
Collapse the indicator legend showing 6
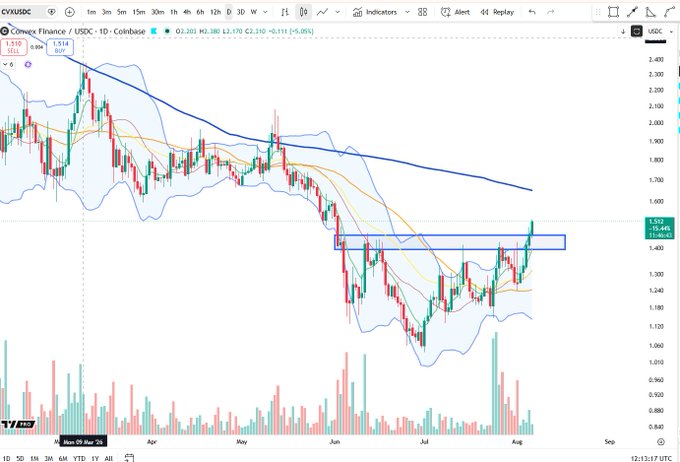(x=8, y=65)
